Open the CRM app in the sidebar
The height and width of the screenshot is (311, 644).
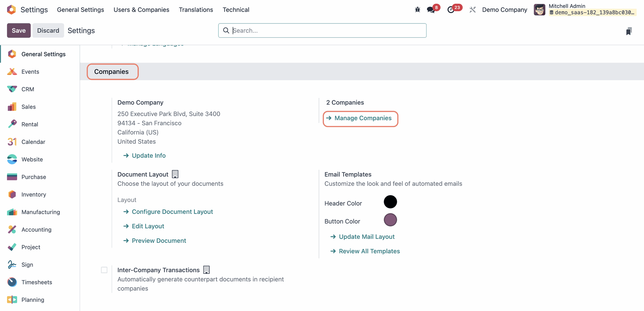(x=27, y=89)
